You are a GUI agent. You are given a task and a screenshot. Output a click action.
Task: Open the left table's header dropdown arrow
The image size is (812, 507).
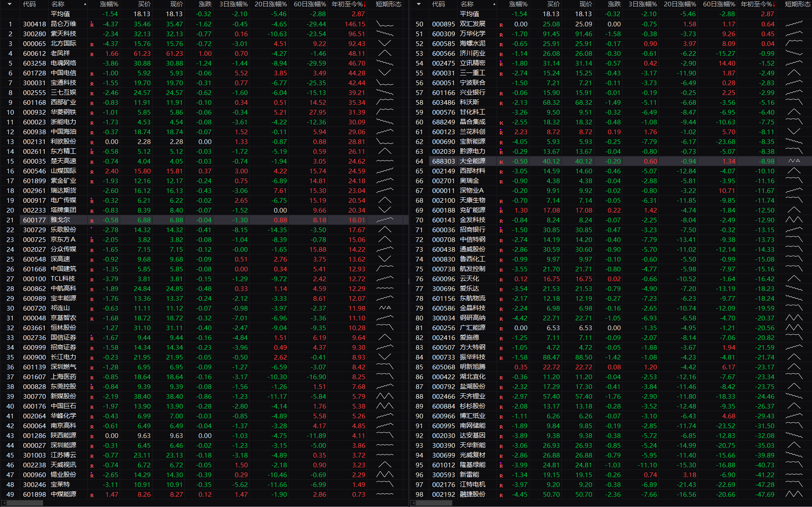click(10, 4)
